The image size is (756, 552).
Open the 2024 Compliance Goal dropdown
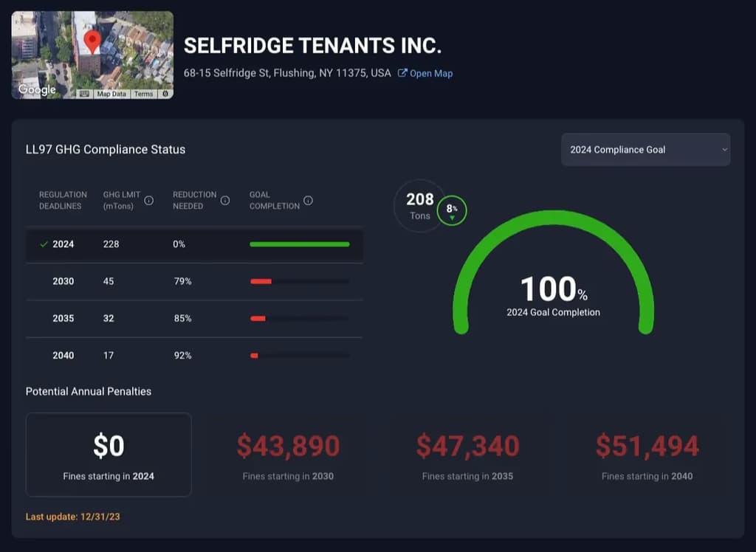pos(645,150)
